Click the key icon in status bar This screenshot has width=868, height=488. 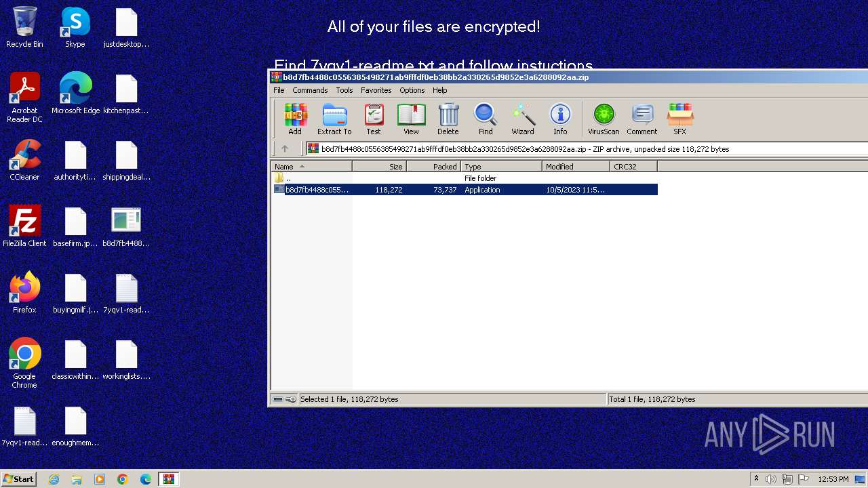click(x=291, y=399)
